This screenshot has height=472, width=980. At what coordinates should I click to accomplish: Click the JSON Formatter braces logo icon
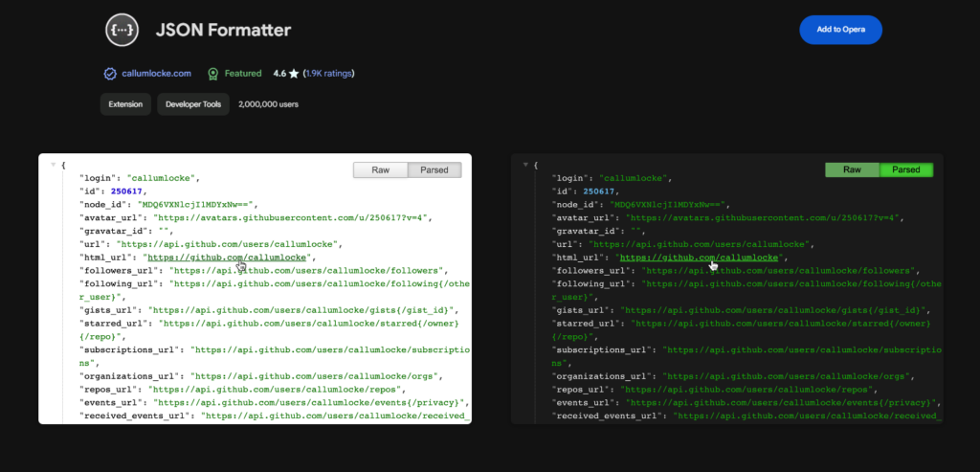click(x=122, y=30)
